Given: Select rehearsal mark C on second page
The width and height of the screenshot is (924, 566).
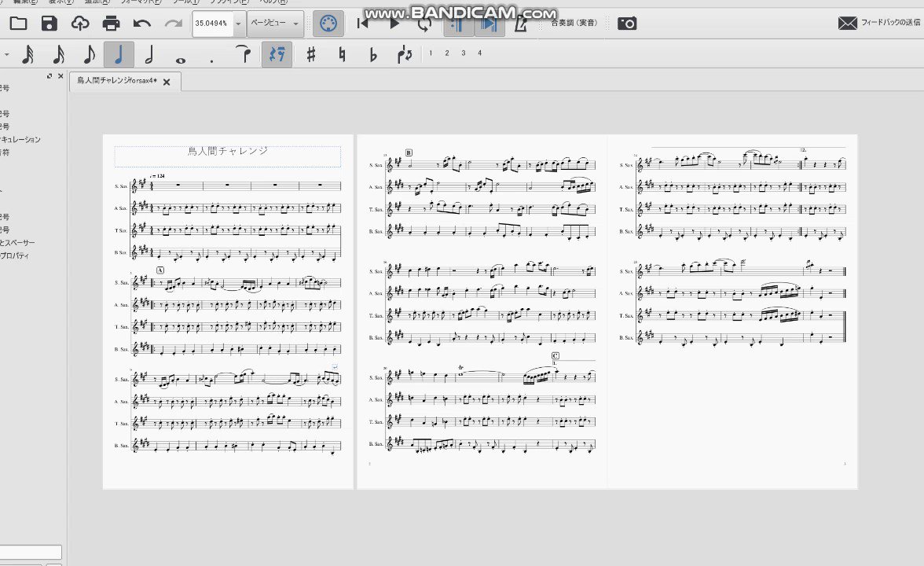Looking at the screenshot, I should pyautogui.click(x=555, y=355).
